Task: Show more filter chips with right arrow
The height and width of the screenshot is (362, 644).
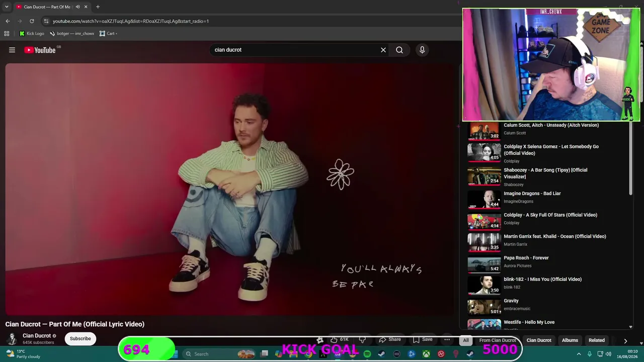Action: (625, 340)
